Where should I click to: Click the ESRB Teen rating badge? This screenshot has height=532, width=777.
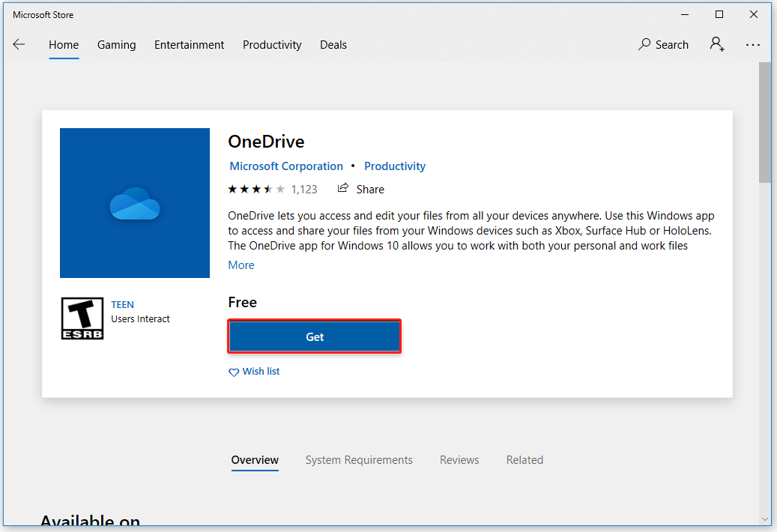(82, 318)
